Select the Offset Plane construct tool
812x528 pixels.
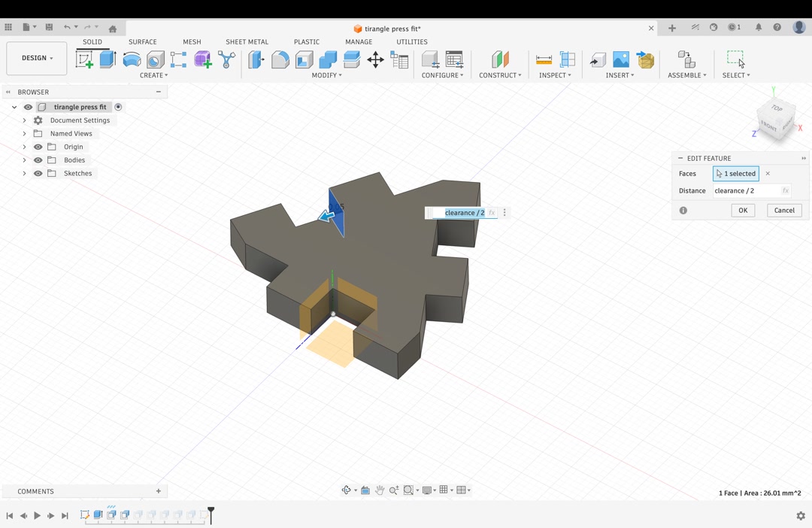click(500, 59)
